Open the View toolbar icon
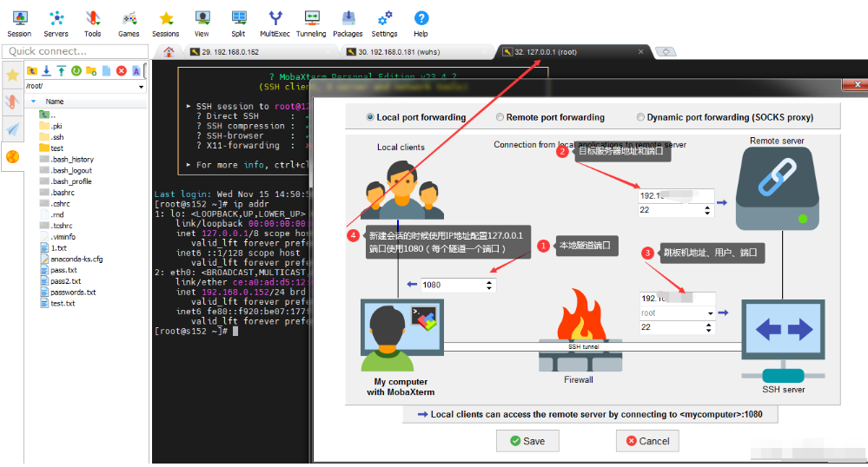Screen dimensions: 868x467 [x=202, y=23]
